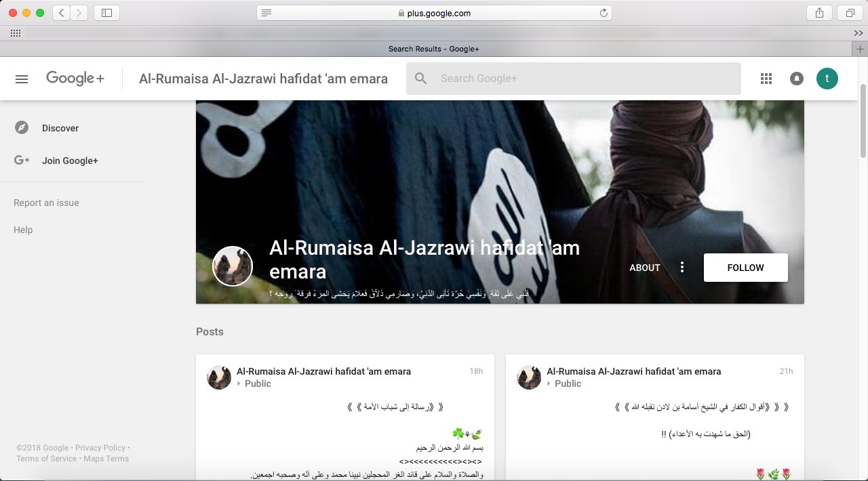Viewport: 868px width, 481px height.
Task: Click the Report an issue link
Action: click(x=46, y=203)
